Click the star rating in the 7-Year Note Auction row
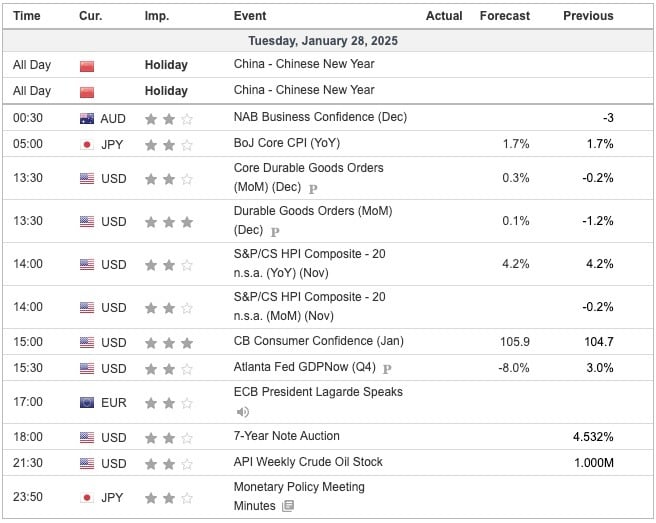 [x=169, y=438]
